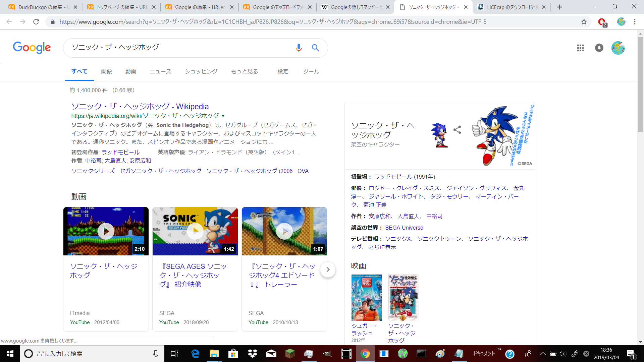The width and height of the screenshot is (644, 362).
Task: Open Dropbox from taskbar
Action: (x=252, y=354)
